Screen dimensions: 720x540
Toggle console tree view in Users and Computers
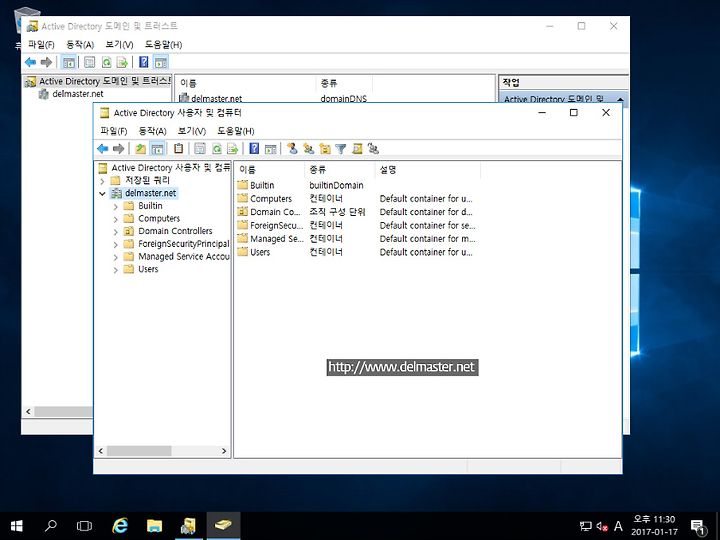157,149
